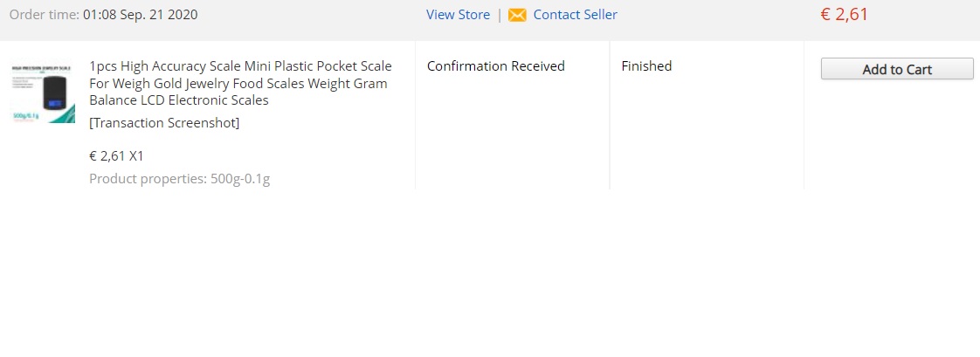Screen dimensions: 980x357
Task: Click the Confirmation Received status
Action: [x=495, y=66]
